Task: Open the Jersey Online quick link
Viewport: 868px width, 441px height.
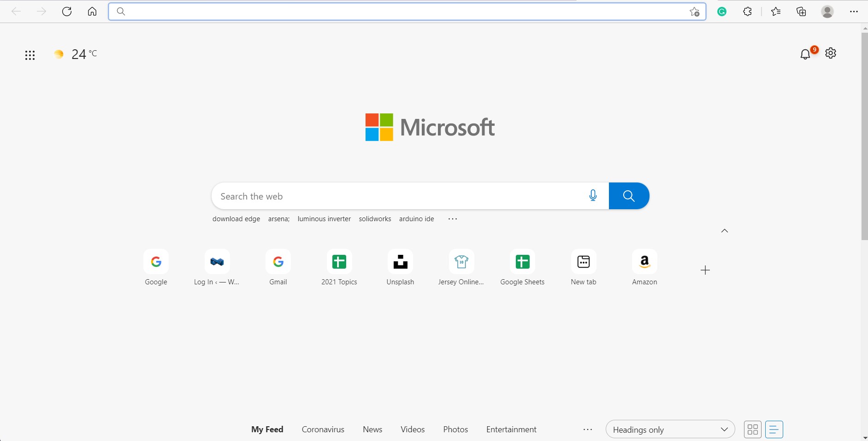Action: click(x=461, y=268)
